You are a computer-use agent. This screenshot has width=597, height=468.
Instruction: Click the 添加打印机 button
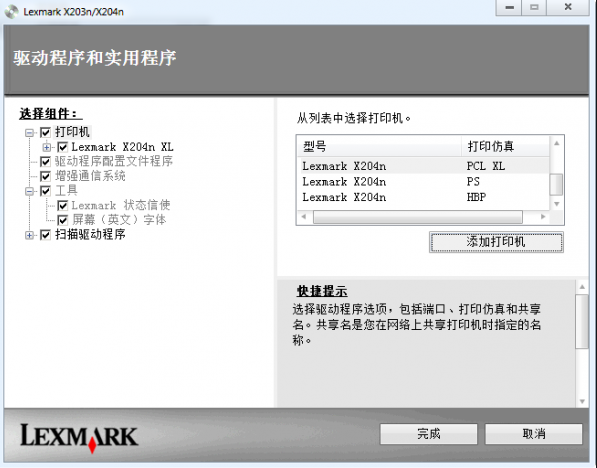496,242
